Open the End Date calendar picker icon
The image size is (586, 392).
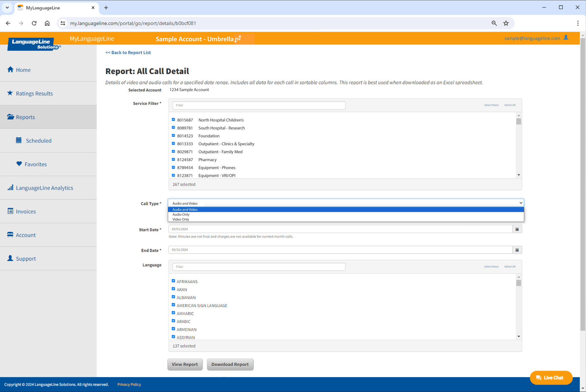click(x=517, y=250)
